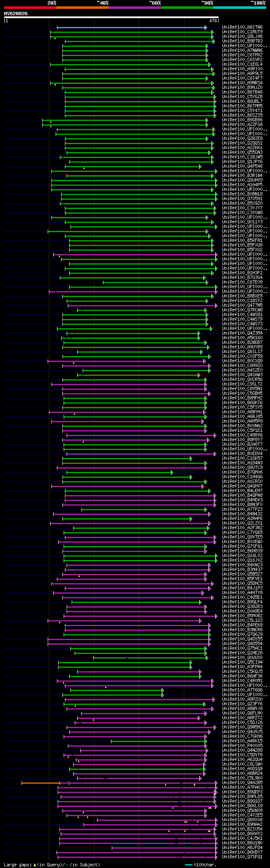
Task: Click the UniRef100_C6SVP2 label
Action: [242, 60]
